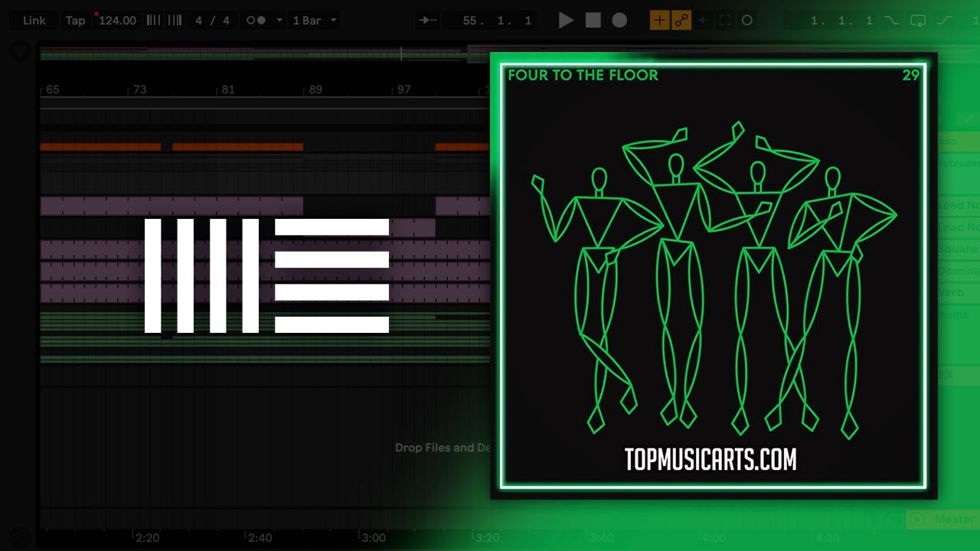
Task: Toggle the Metronome on or off
Action: 256,21
